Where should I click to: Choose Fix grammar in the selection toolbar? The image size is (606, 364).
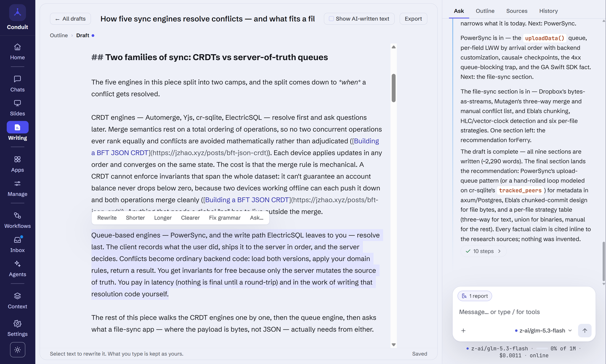point(225,218)
